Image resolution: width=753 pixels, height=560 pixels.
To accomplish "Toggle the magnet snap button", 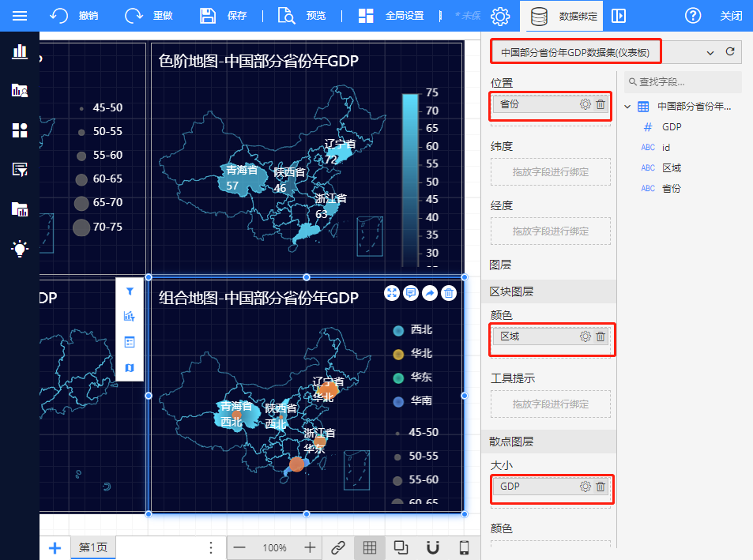I will [432, 547].
